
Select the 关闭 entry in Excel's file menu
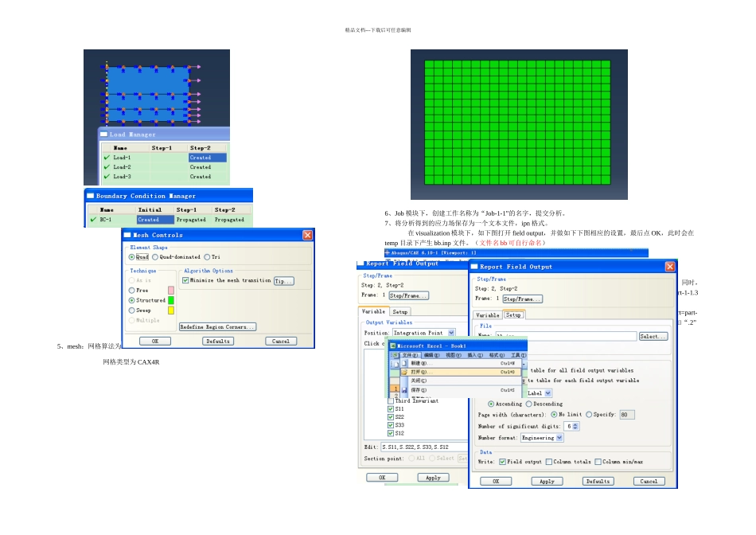419,381
